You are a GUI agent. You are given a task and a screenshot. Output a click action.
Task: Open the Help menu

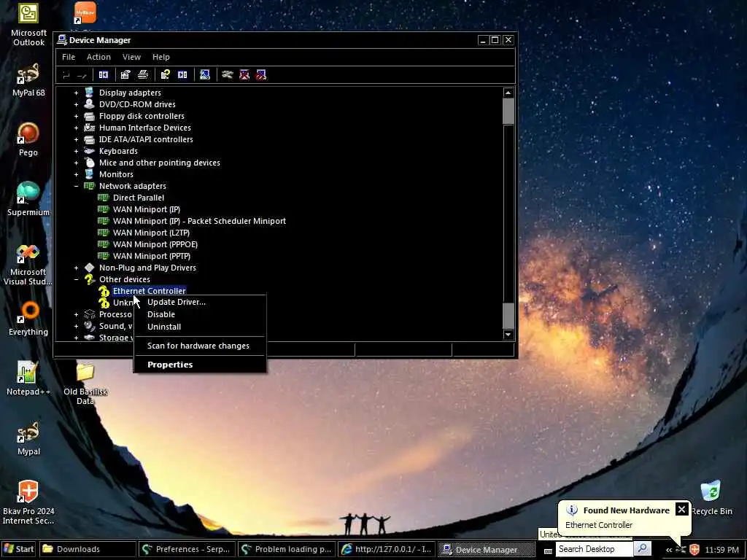point(161,57)
